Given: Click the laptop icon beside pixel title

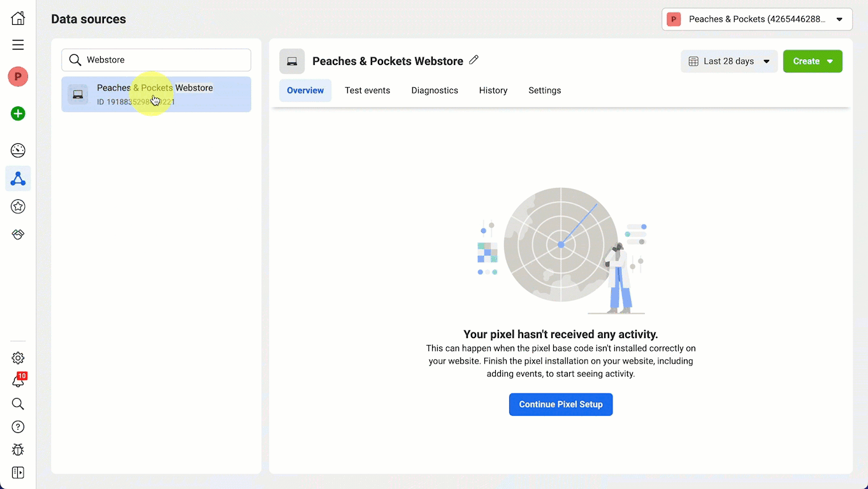Looking at the screenshot, I should tap(292, 61).
